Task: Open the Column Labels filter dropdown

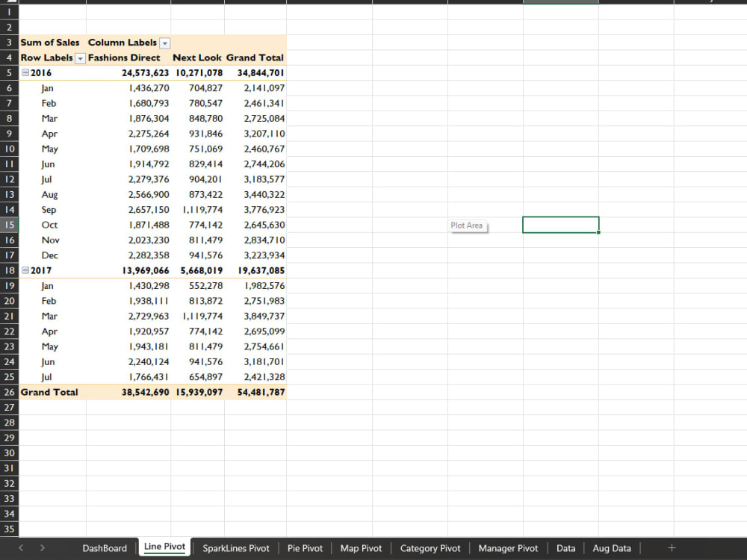Action: [164, 43]
